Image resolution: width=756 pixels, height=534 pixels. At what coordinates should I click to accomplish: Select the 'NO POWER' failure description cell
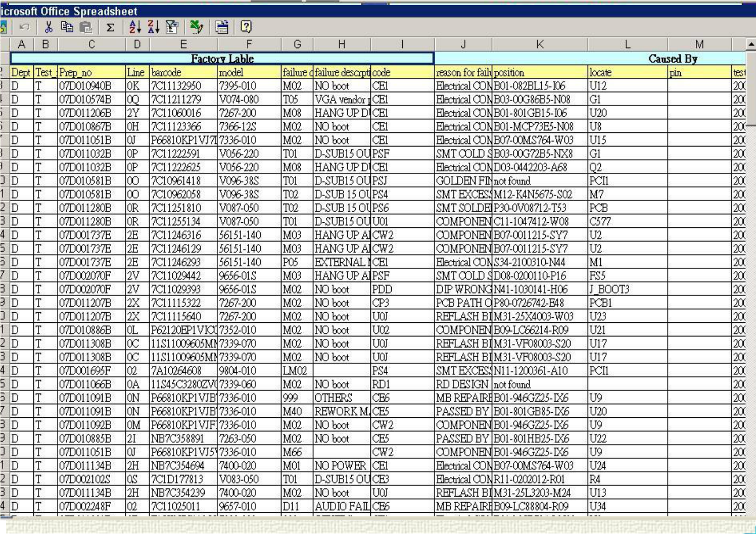pyautogui.click(x=342, y=466)
